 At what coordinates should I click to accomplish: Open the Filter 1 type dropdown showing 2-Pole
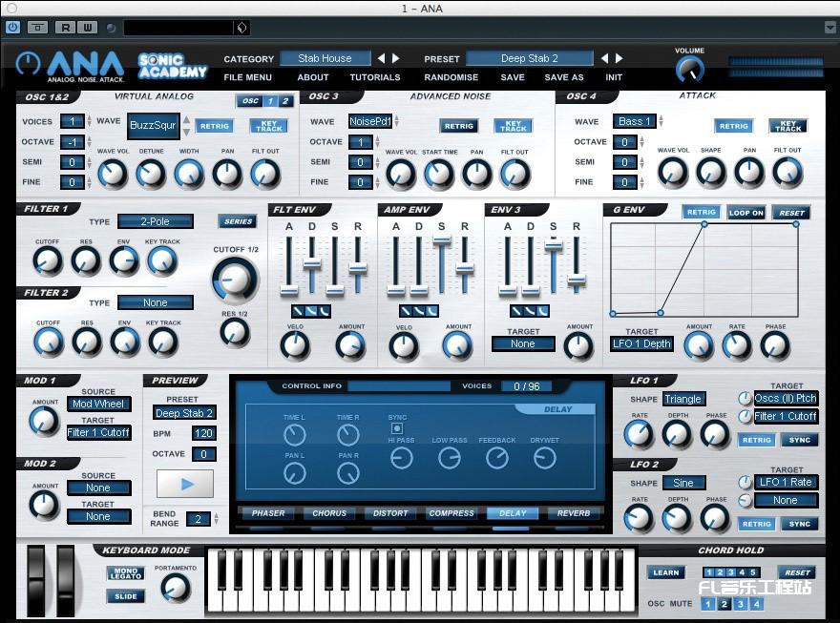coord(155,221)
